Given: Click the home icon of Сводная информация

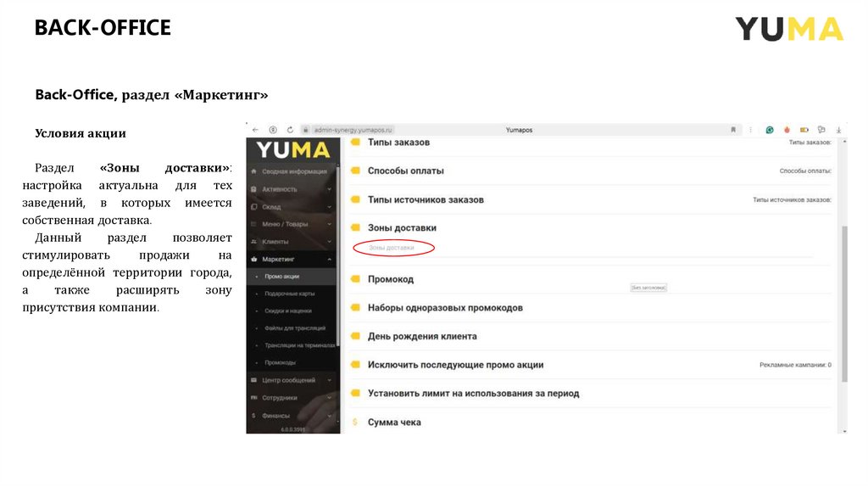Looking at the screenshot, I should tap(254, 171).
